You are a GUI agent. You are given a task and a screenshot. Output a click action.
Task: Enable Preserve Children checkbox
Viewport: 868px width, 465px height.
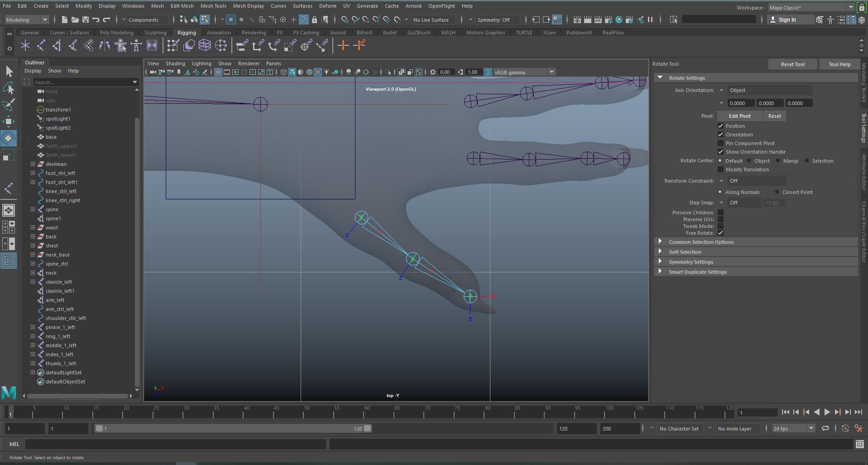click(721, 213)
